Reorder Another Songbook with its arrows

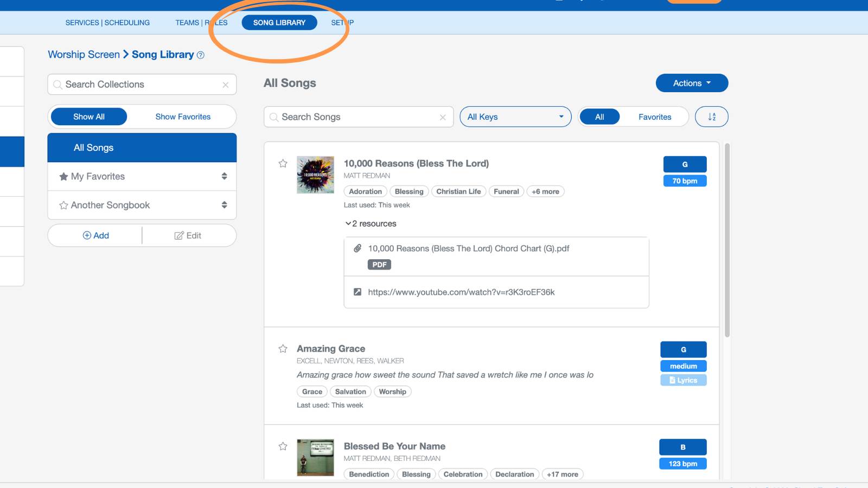pos(224,205)
